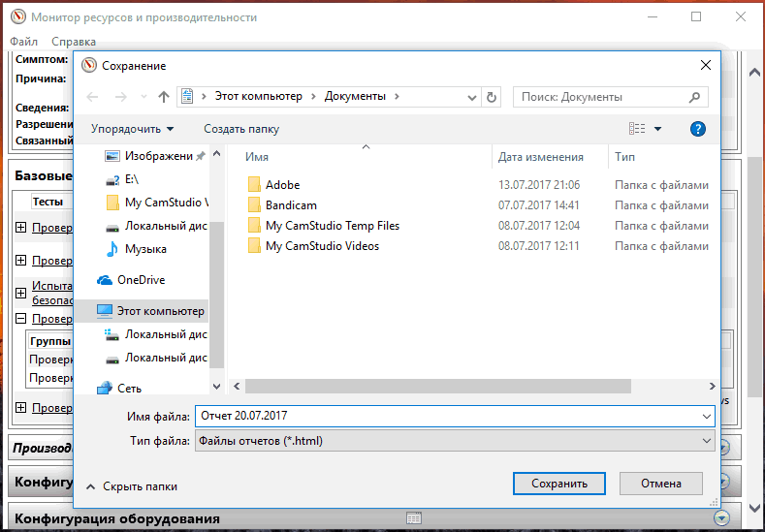This screenshot has width=765, height=532.
Task: Click file list scroll right arrow
Action: [712, 387]
